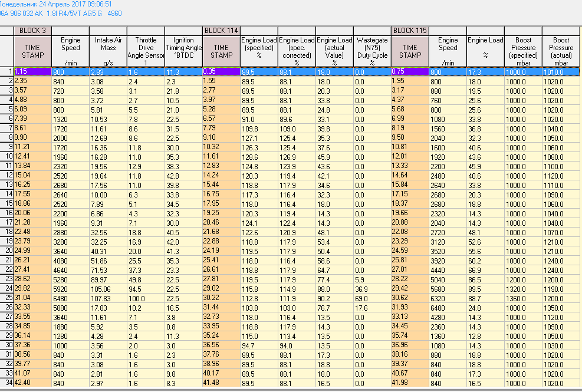Select the Engine Load (specified) column header
This screenshot has height=392, width=582.
(x=259, y=51)
